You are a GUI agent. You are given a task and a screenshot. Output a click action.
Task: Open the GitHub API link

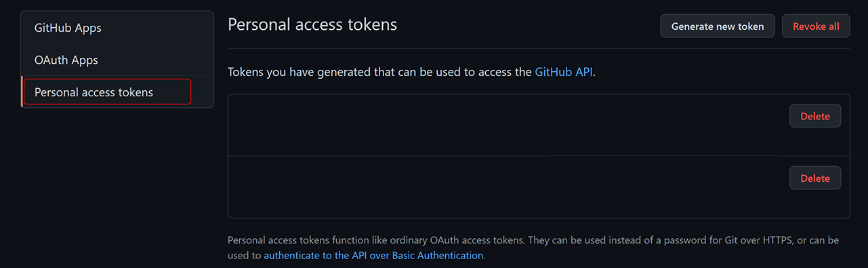click(564, 72)
